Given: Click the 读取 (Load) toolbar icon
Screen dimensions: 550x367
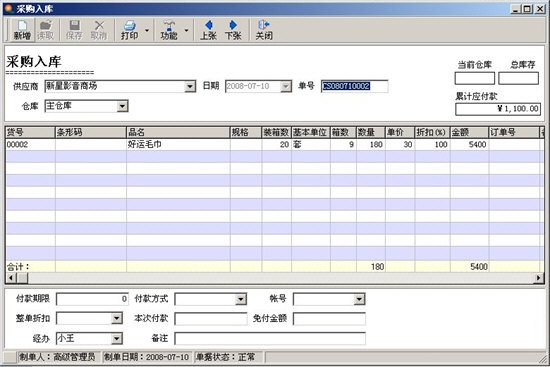Looking at the screenshot, I should 46,30.
